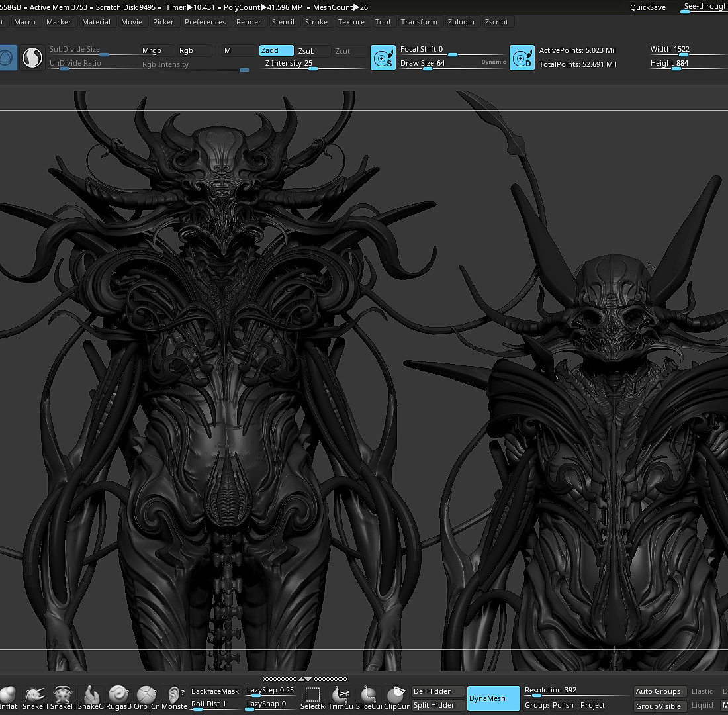Adjust the Focal Shift slider
The image size is (728, 715).
coord(452,50)
